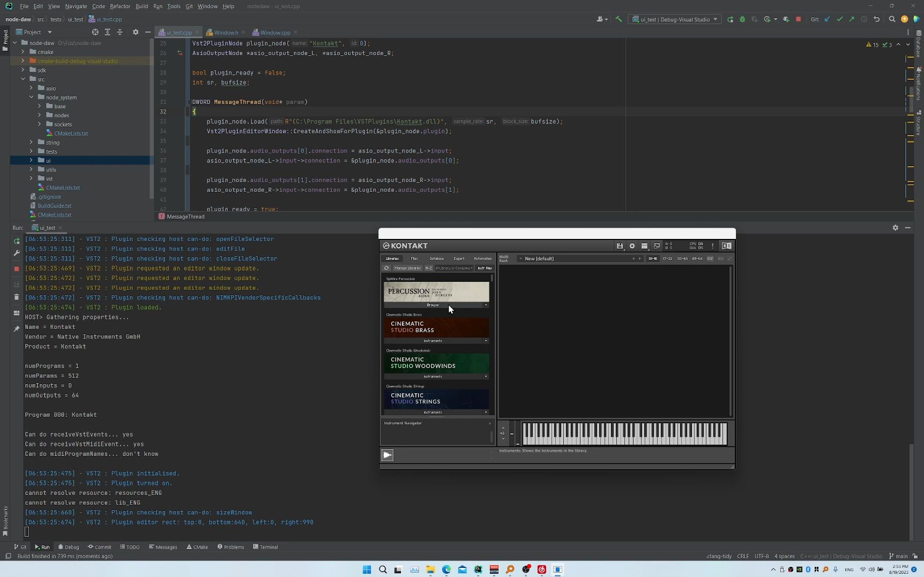Refresh Kontakt libraries list icon
Viewport: 924px width, 577px height.
pyautogui.click(x=386, y=268)
